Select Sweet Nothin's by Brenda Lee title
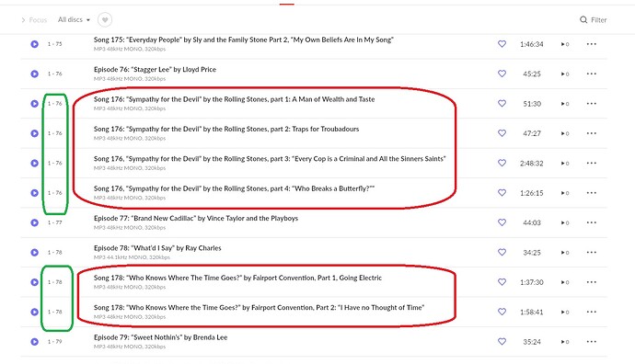The width and height of the screenshot is (635, 364). click(160, 337)
